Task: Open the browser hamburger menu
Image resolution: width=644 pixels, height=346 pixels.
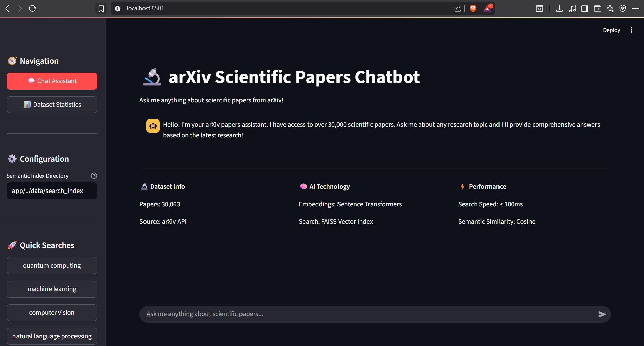Action: 635,9
